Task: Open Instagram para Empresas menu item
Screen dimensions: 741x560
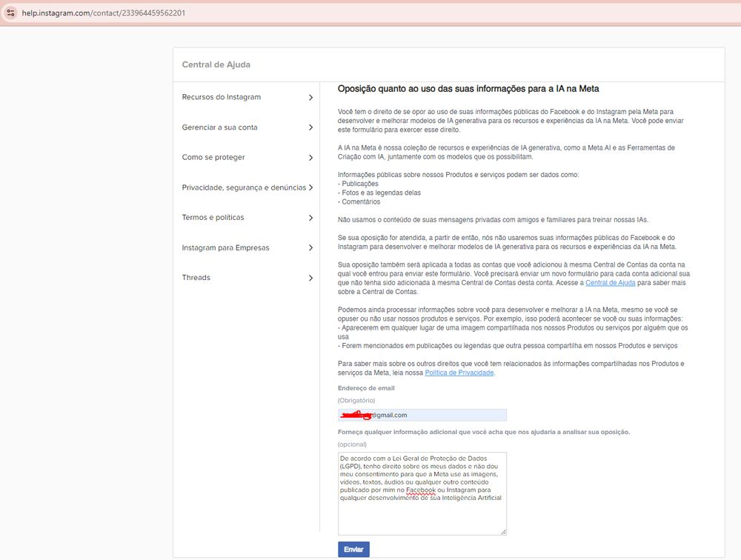Action: click(225, 247)
